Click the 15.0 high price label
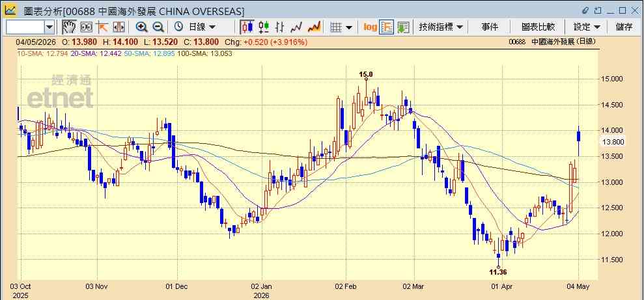Image resolution: width=644 pixels, height=300 pixels. point(365,74)
